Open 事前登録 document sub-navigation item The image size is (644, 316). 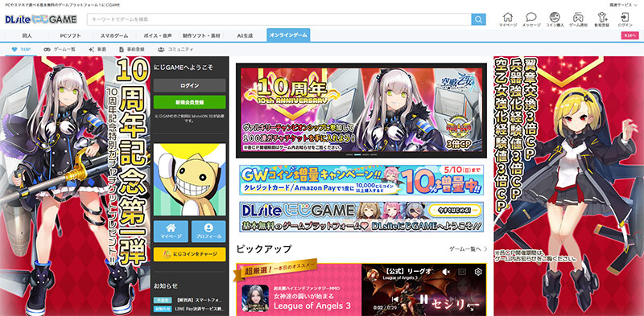(x=132, y=49)
